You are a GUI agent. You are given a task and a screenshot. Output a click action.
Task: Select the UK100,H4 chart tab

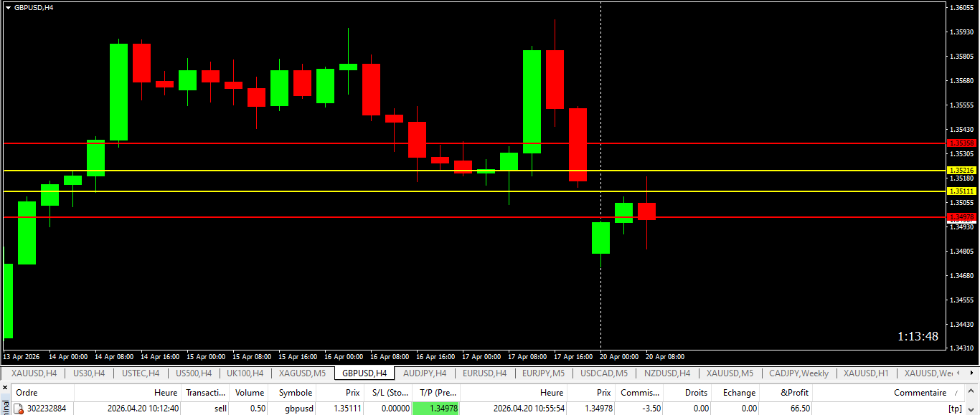click(x=245, y=373)
